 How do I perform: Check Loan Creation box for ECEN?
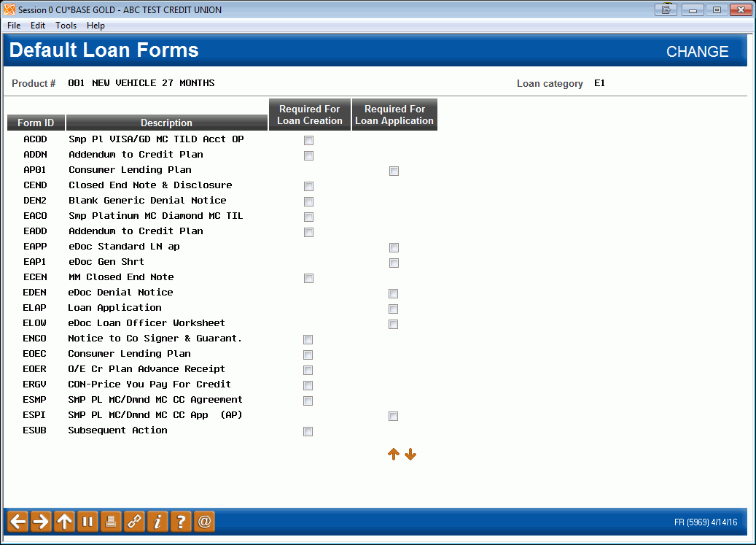308,278
